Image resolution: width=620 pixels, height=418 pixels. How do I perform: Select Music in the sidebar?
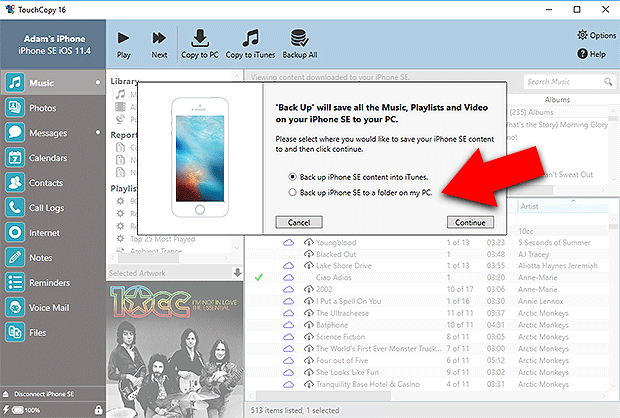coord(53,83)
